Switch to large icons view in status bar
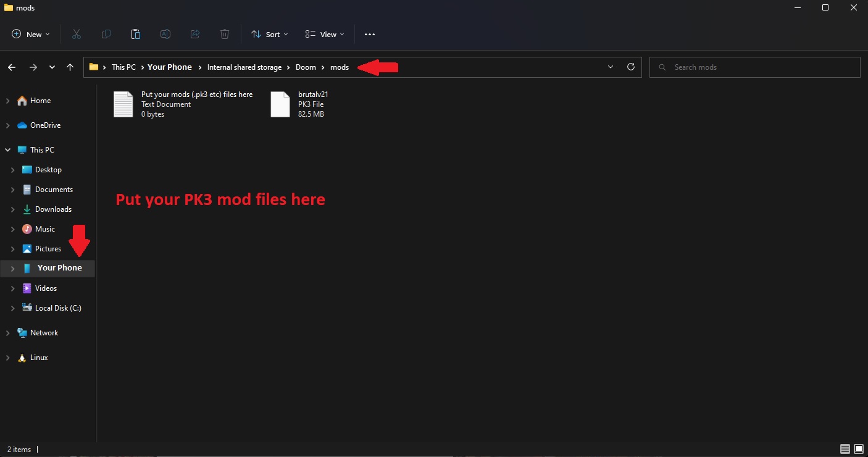Viewport: 868px width, 457px height. click(x=859, y=449)
